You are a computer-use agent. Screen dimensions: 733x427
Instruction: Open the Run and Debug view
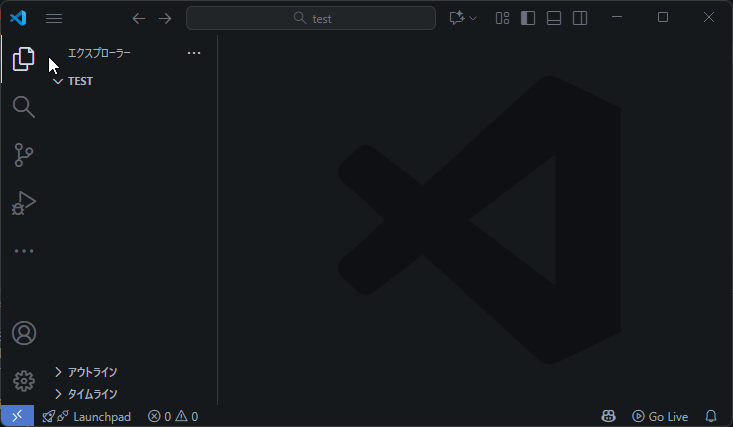coord(23,203)
